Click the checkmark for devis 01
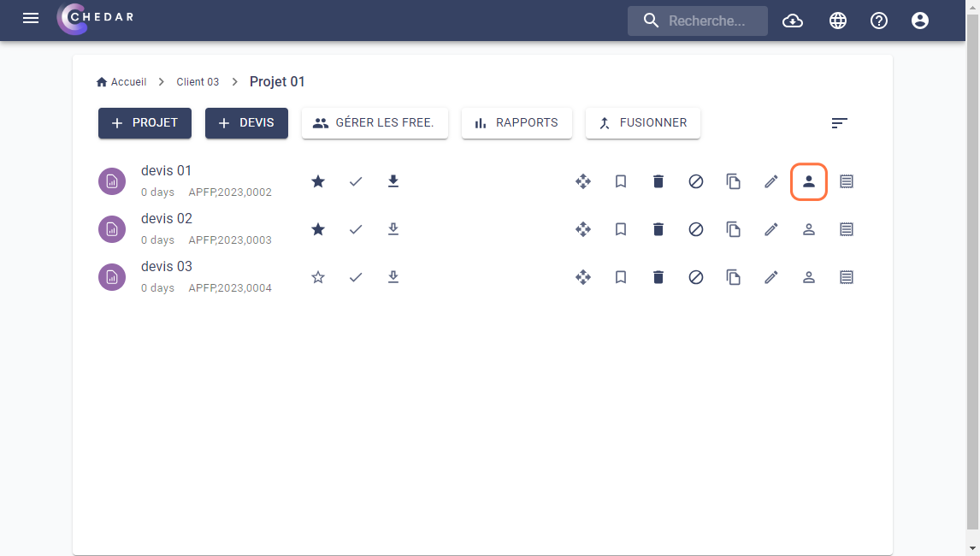Image resolution: width=980 pixels, height=556 pixels. coord(356,181)
